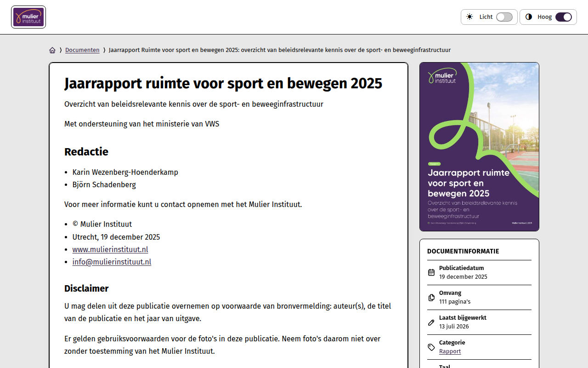Click the Jaarrapport breadcrumb current page text
This screenshot has height=368, width=588.
(x=280, y=50)
